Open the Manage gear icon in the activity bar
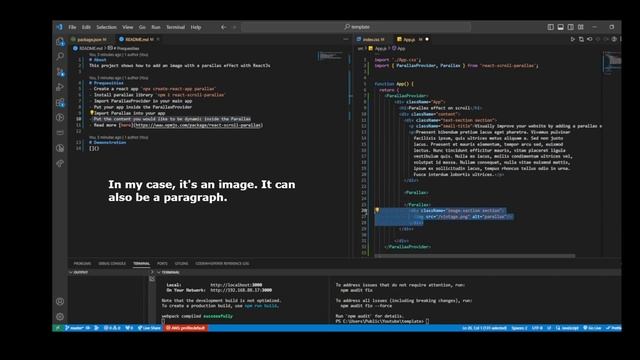640x360 pixels. [60, 316]
